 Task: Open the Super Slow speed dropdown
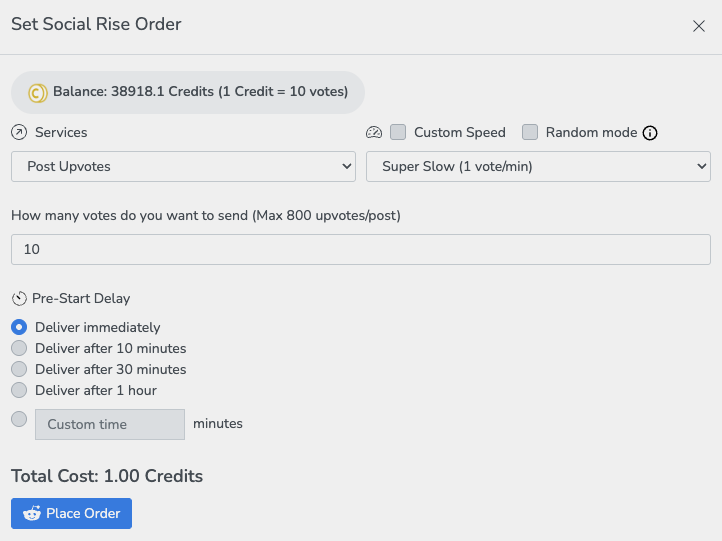tap(538, 166)
